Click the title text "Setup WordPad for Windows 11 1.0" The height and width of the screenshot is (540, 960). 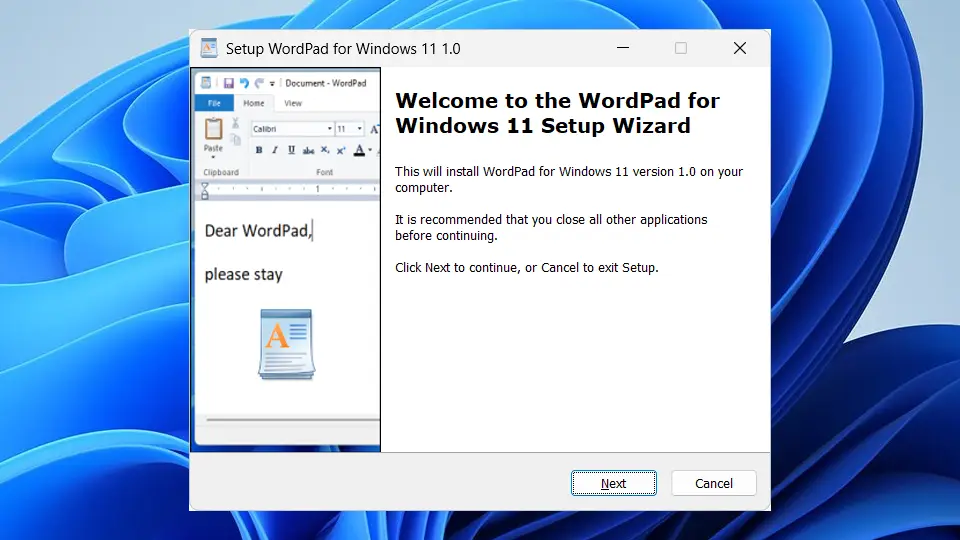coord(343,49)
